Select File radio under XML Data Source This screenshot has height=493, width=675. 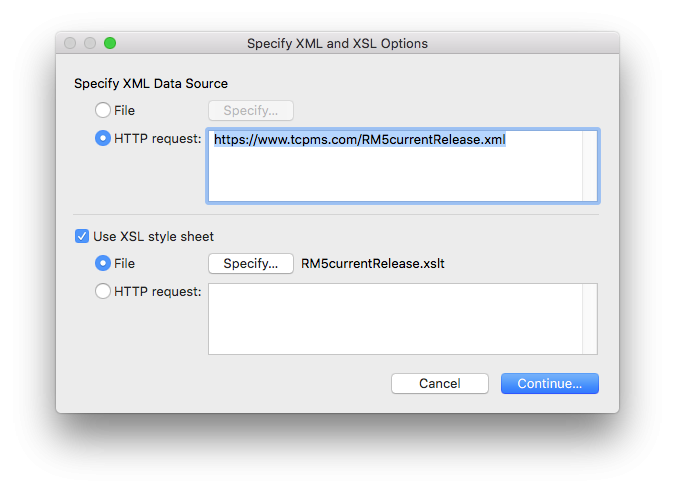tap(103, 110)
